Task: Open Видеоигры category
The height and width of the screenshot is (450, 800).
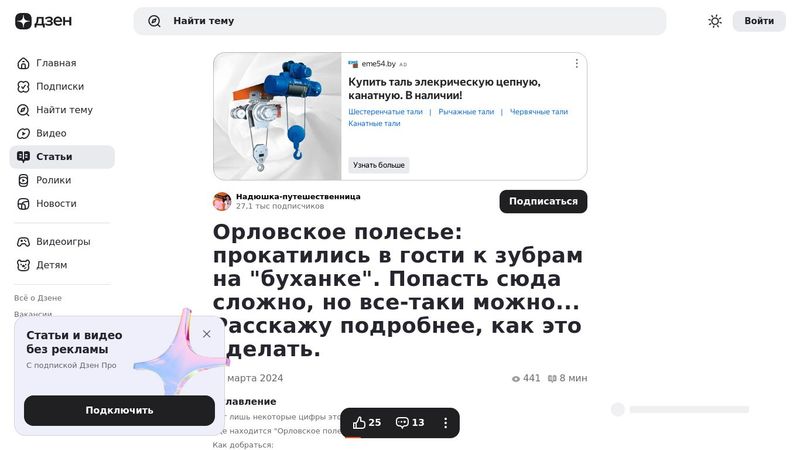Action: pyautogui.click(x=62, y=242)
